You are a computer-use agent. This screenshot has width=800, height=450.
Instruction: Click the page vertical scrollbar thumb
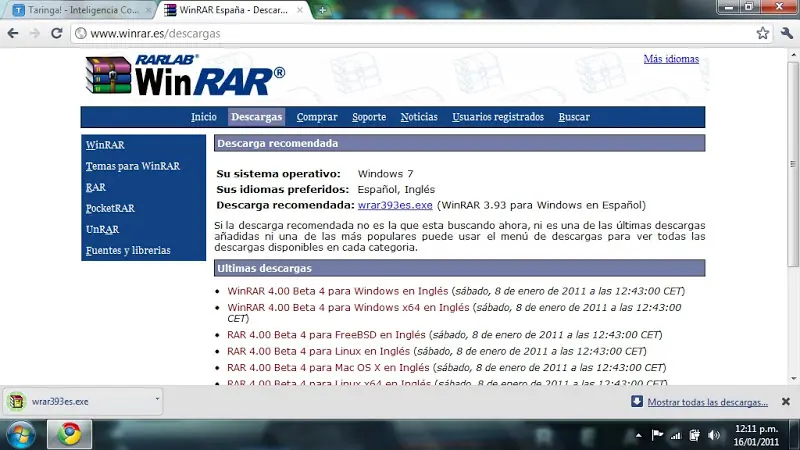tap(793, 163)
